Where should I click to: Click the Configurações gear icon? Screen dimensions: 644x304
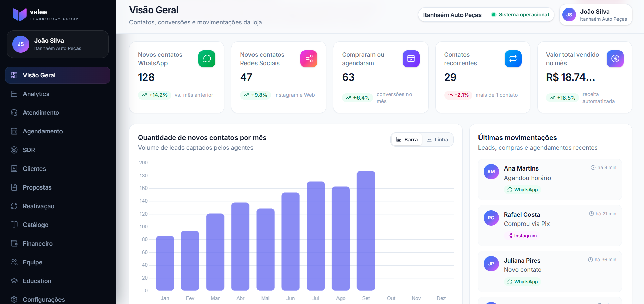click(14, 300)
